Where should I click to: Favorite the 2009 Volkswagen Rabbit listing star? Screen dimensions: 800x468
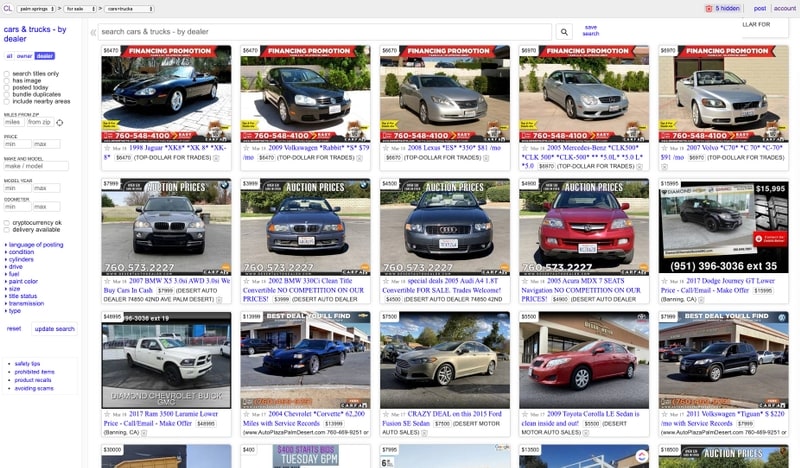[x=246, y=148]
